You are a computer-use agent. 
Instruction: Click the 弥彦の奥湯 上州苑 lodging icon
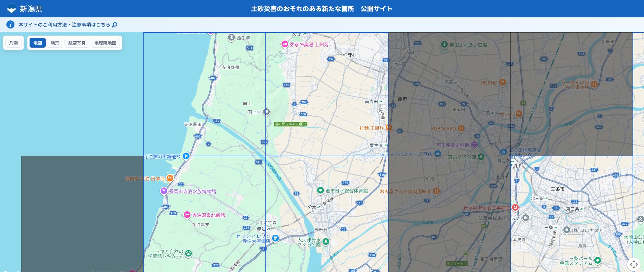point(285,44)
